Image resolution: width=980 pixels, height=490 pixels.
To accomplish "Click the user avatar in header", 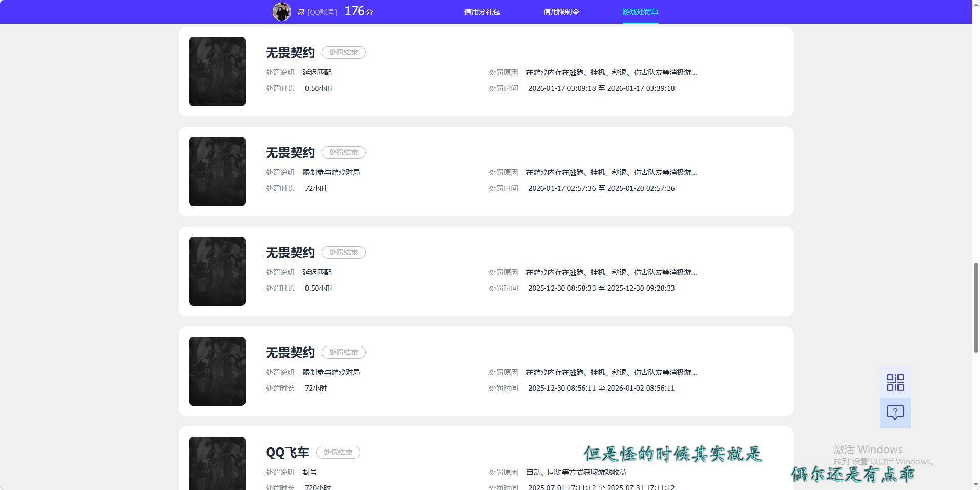I will pyautogui.click(x=282, y=12).
